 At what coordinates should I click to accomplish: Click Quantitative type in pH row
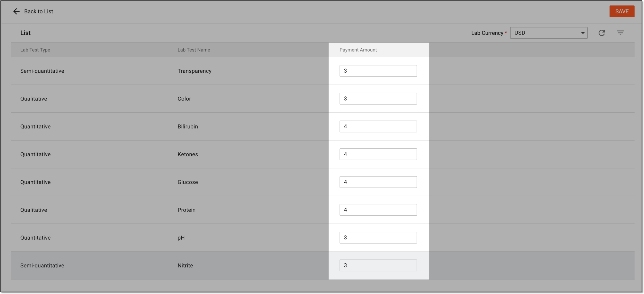coord(36,238)
